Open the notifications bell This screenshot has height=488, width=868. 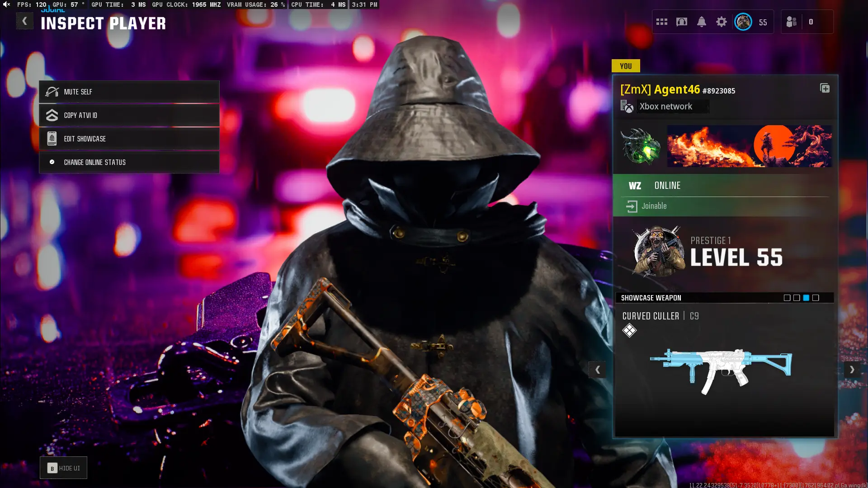point(702,22)
